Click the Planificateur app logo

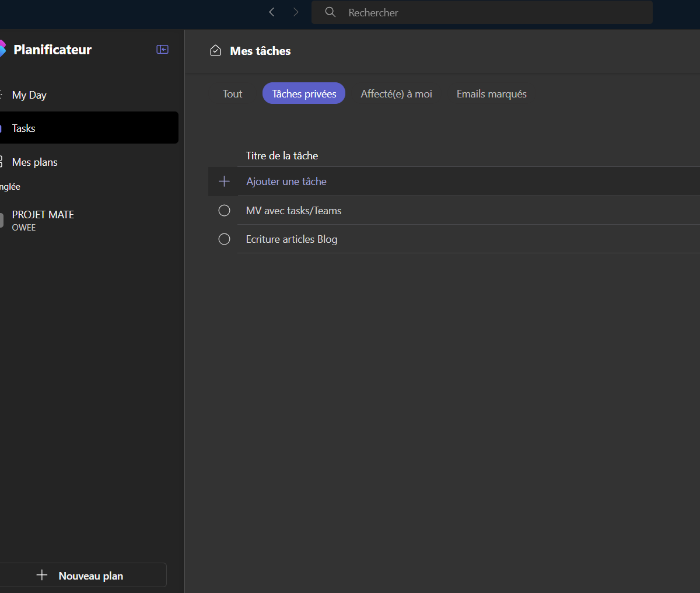2,49
